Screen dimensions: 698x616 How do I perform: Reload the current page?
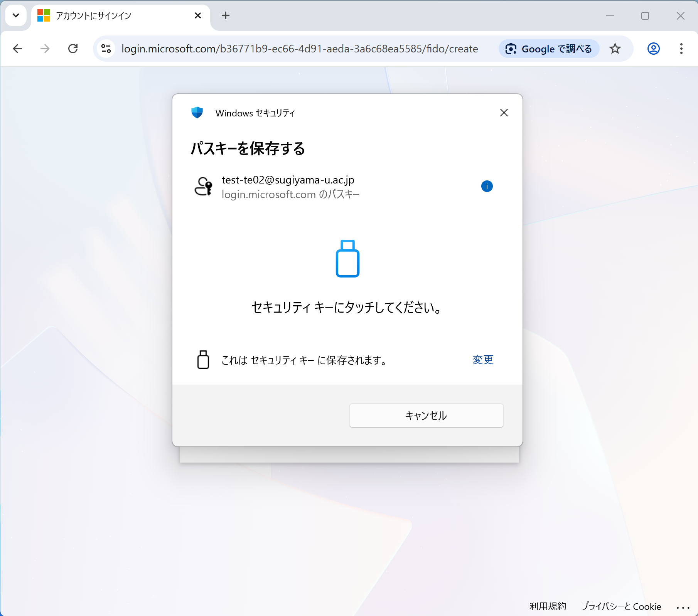tap(73, 49)
